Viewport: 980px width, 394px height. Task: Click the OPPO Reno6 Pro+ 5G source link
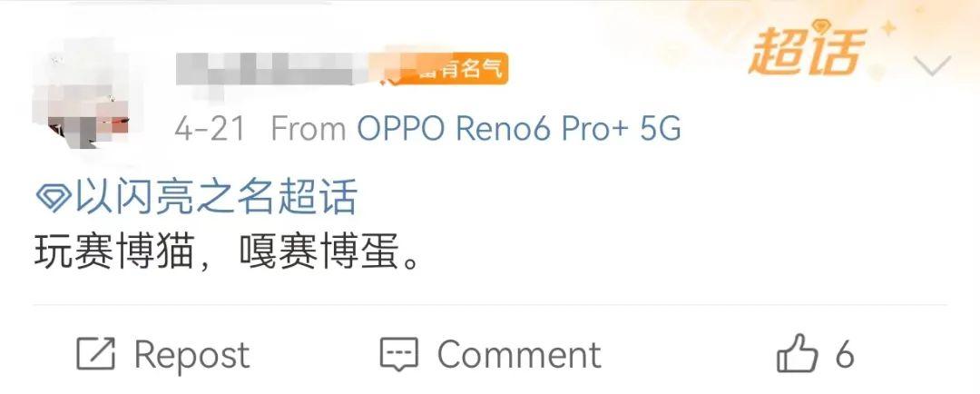tap(518, 129)
